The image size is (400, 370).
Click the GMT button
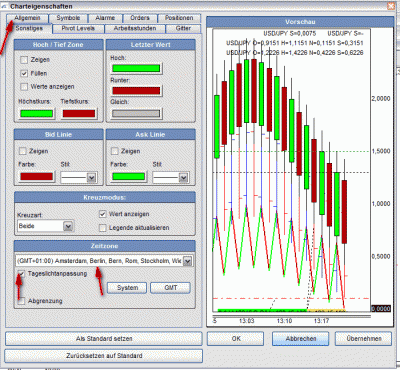(170, 288)
